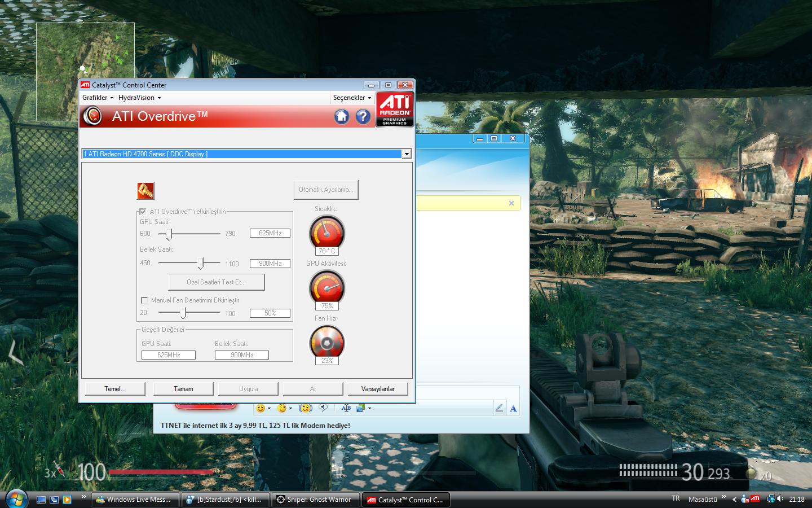Click Özel Saatleri Test Et... button
The height and width of the screenshot is (508, 812).
(217, 282)
